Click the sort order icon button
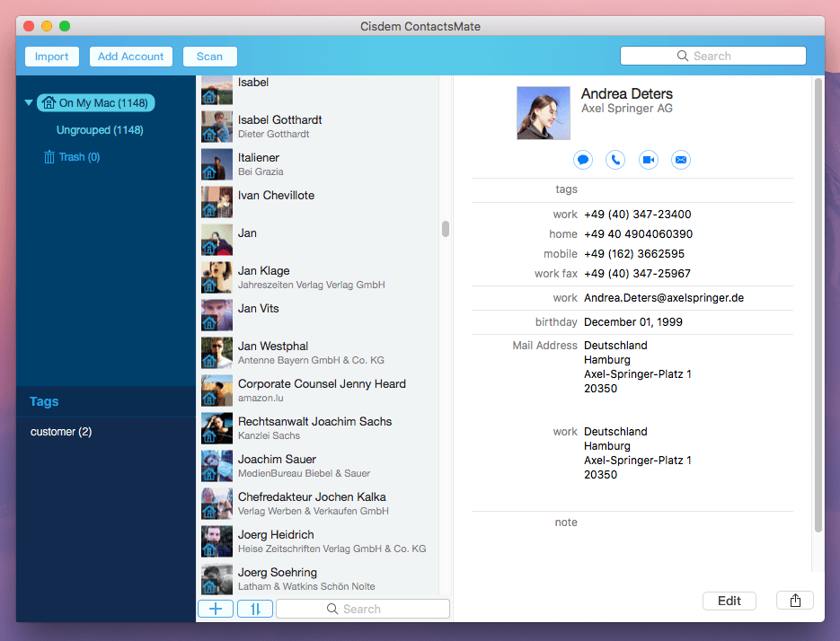This screenshot has width=840, height=641. tap(255, 609)
